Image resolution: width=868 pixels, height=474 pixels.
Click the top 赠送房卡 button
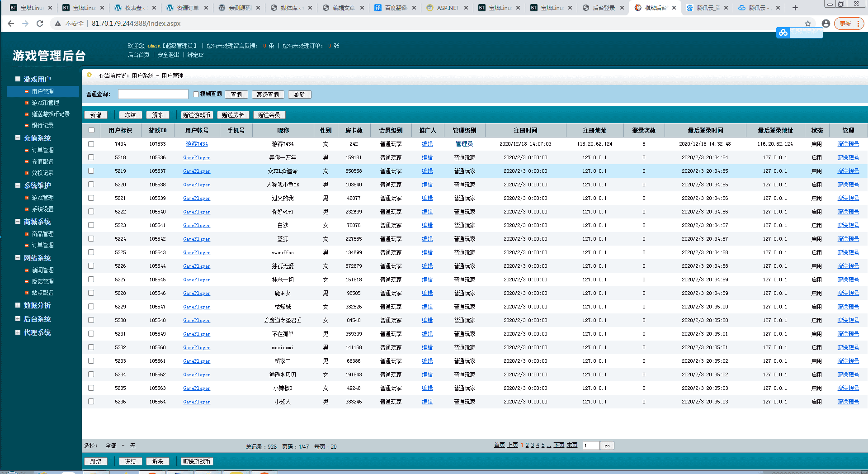click(x=233, y=115)
